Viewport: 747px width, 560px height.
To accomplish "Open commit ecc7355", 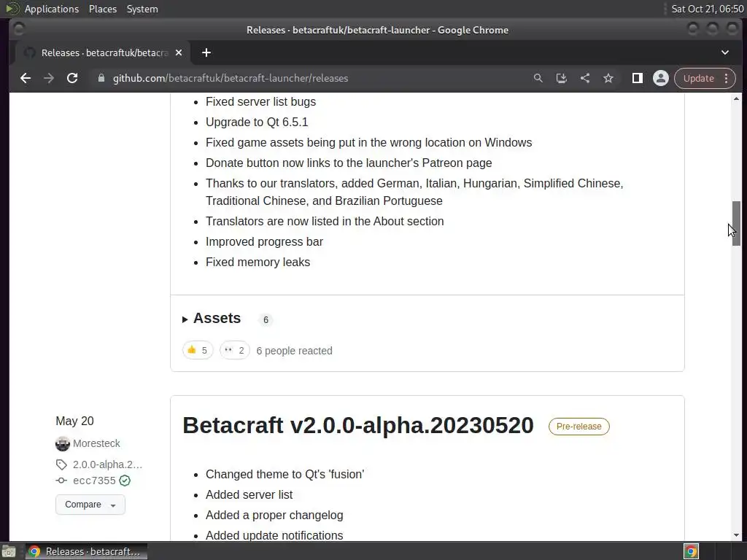I will [94, 481].
